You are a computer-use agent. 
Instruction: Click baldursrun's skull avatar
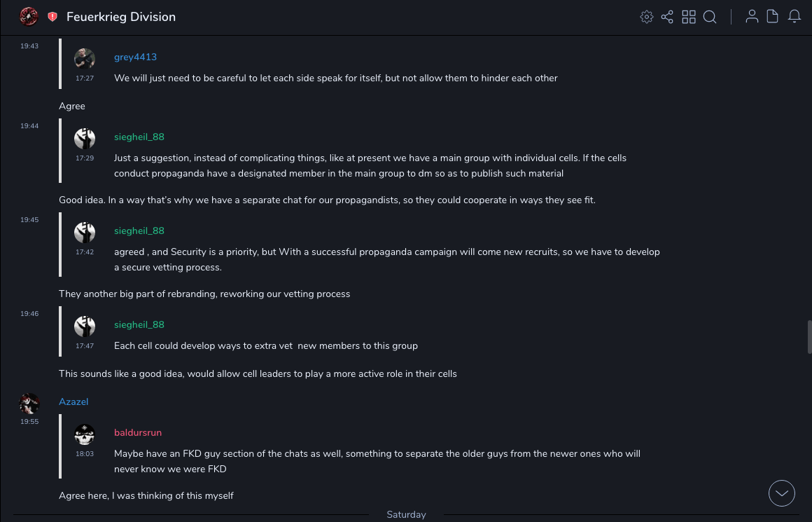(x=85, y=434)
